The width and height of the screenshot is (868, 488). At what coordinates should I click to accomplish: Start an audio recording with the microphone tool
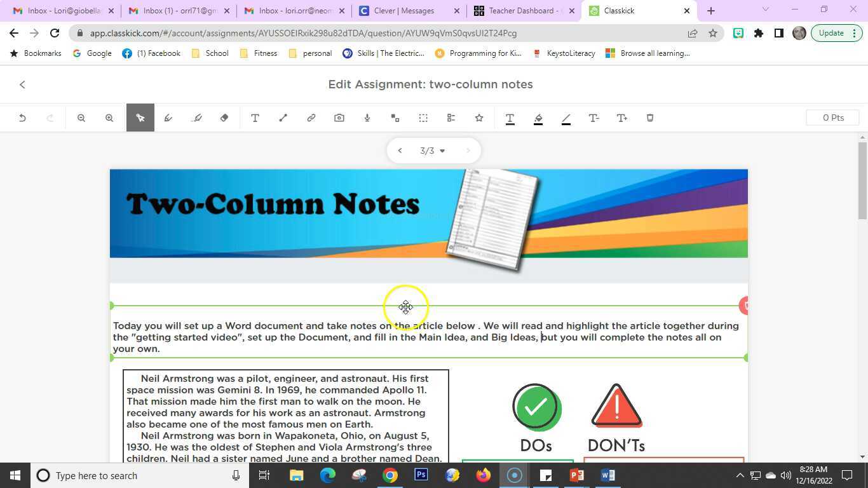367,118
